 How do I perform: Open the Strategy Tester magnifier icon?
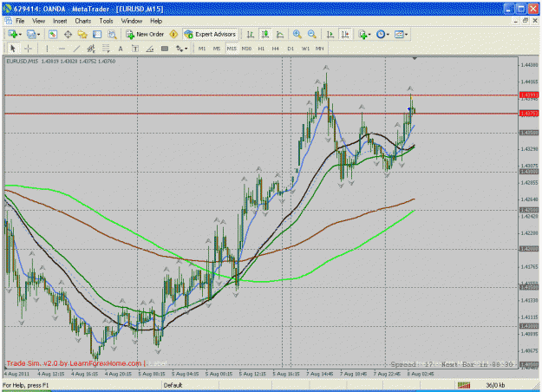click(x=112, y=34)
